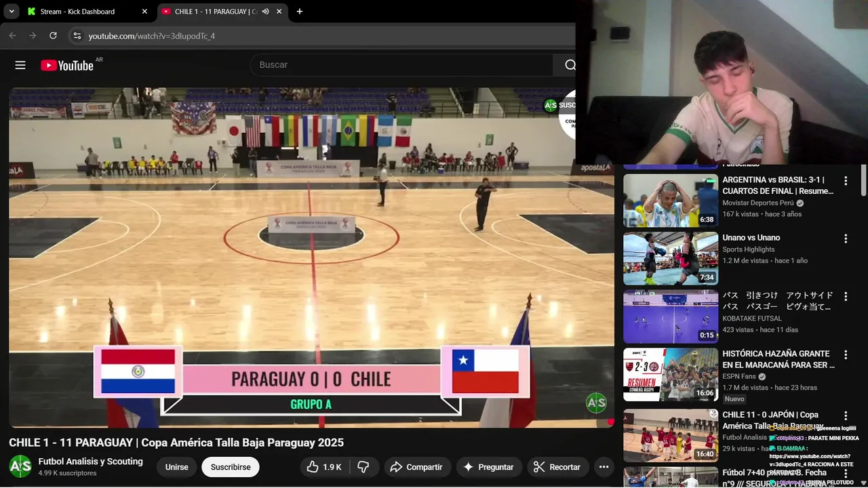
Task: Open a new browser tab
Action: click(x=300, y=12)
